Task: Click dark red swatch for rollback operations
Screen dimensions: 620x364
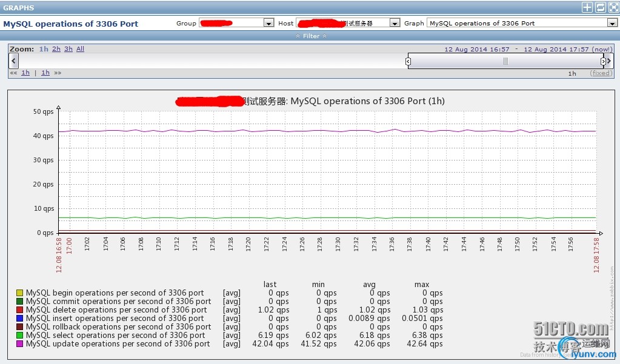Action: [20, 327]
